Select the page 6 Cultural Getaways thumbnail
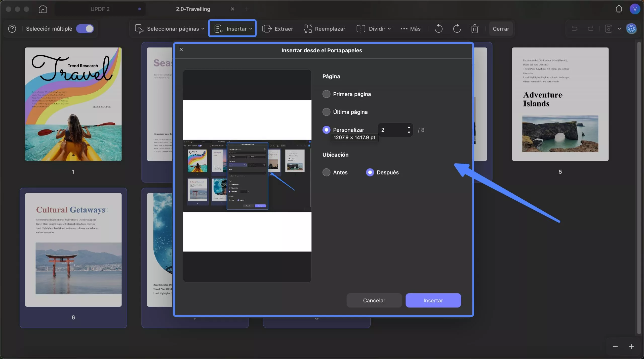 [73, 250]
